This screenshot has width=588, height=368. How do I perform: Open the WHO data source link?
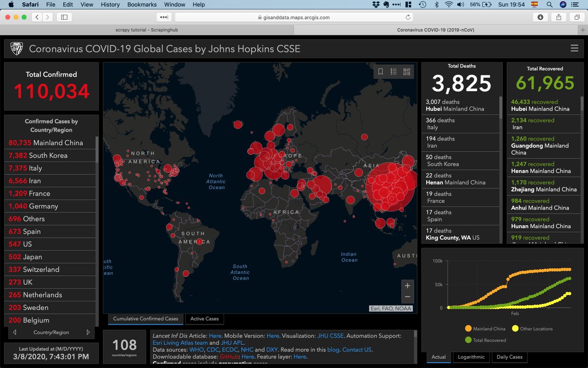point(196,350)
